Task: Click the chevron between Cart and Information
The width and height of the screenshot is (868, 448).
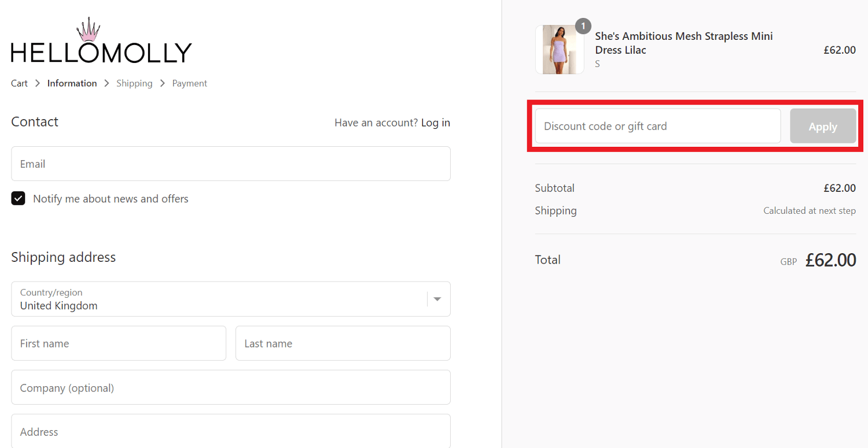Action: 38,83
